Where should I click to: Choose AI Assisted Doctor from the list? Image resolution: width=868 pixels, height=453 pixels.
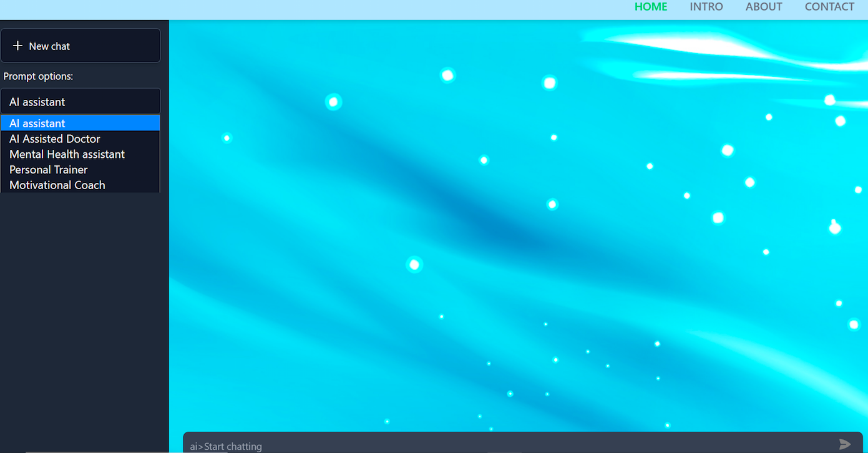click(55, 139)
